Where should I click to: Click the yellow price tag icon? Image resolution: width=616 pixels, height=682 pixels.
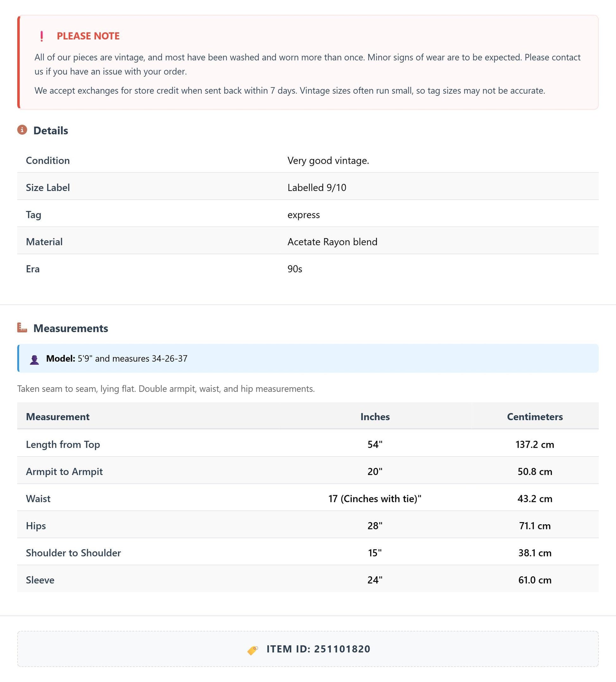click(252, 649)
